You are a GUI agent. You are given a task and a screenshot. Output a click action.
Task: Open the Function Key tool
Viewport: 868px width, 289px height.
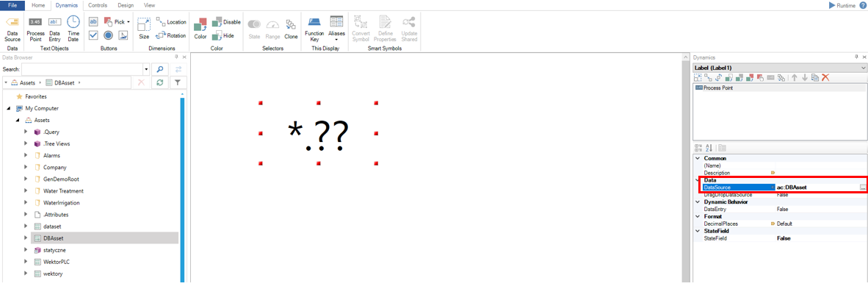click(x=314, y=28)
